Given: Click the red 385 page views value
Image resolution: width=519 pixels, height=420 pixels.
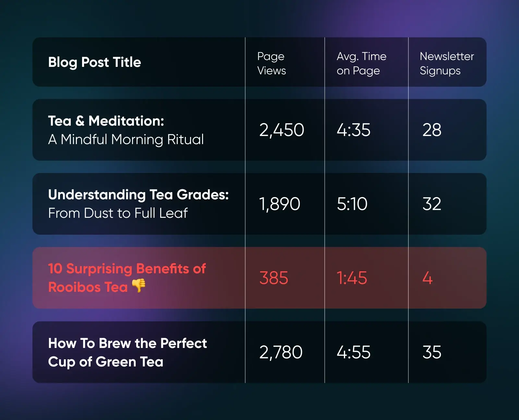Looking at the screenshot, I should click(274, 278).
